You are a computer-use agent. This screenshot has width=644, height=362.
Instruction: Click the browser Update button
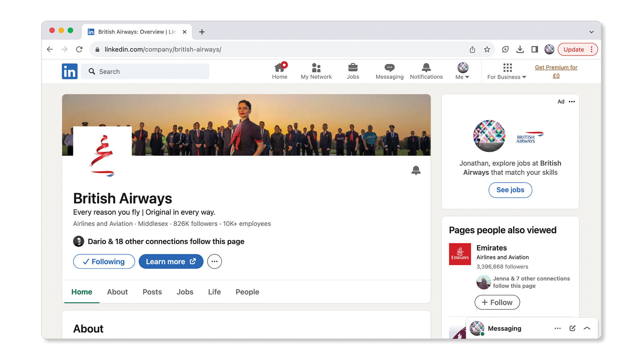[574, 49]
